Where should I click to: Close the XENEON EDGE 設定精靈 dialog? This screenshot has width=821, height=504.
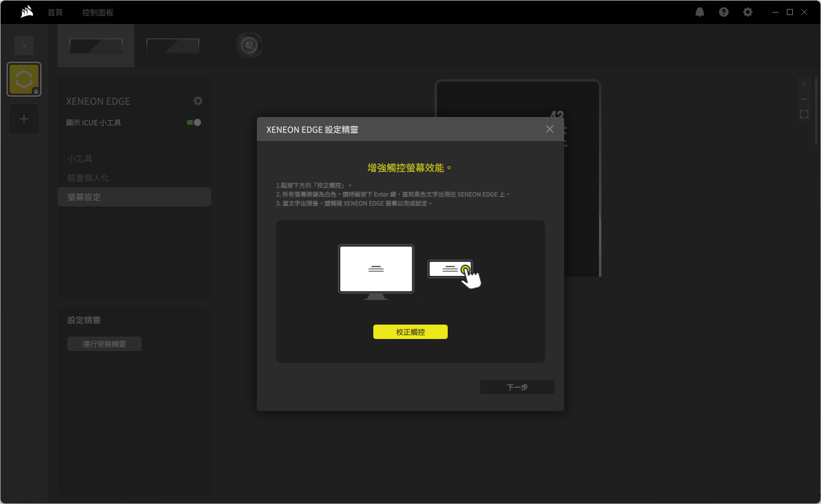pos(549,129)
